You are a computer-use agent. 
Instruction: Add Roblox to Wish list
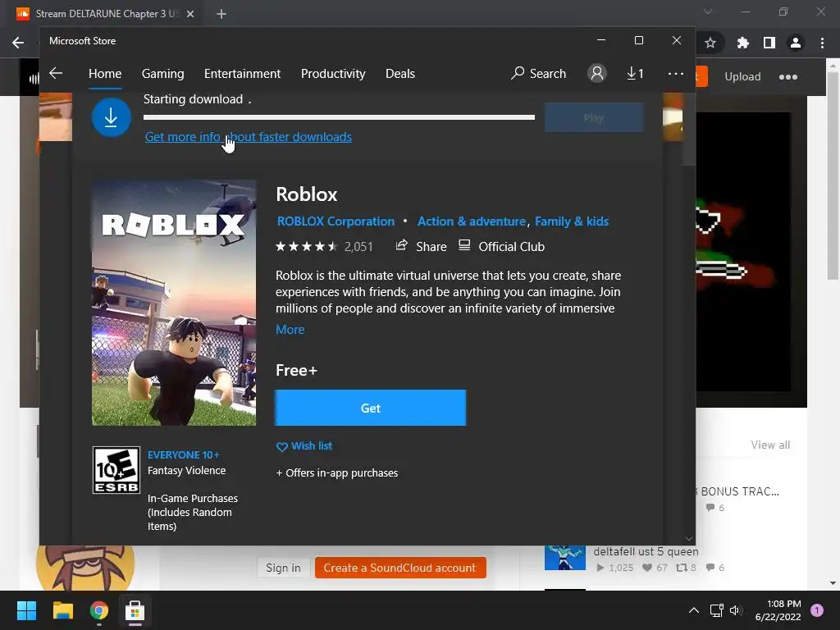pyautogui.click(x=304, y=445)
